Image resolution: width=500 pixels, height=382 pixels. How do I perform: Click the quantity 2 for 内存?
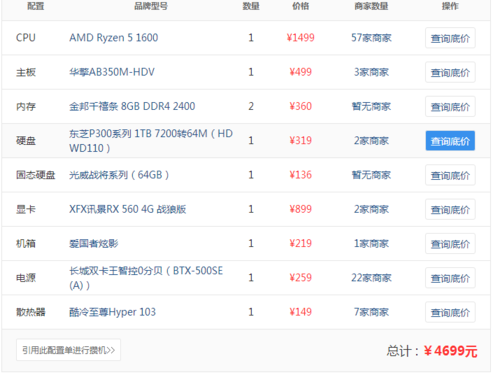(x=251, y=106)
